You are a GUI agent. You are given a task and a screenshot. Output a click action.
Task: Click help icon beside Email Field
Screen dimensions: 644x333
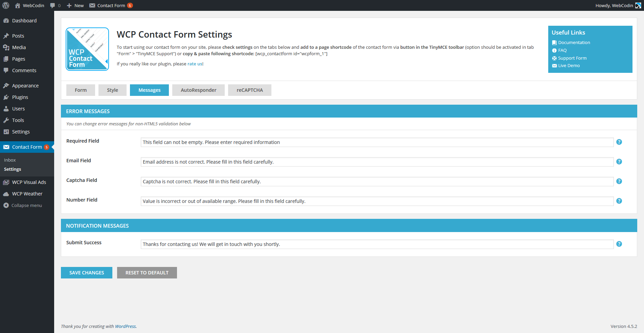click(x=619, y=162)
